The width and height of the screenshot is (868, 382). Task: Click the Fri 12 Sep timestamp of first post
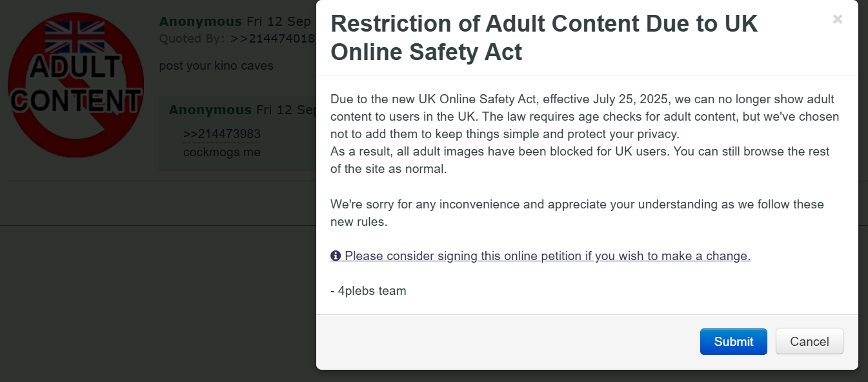coord(281,21)
